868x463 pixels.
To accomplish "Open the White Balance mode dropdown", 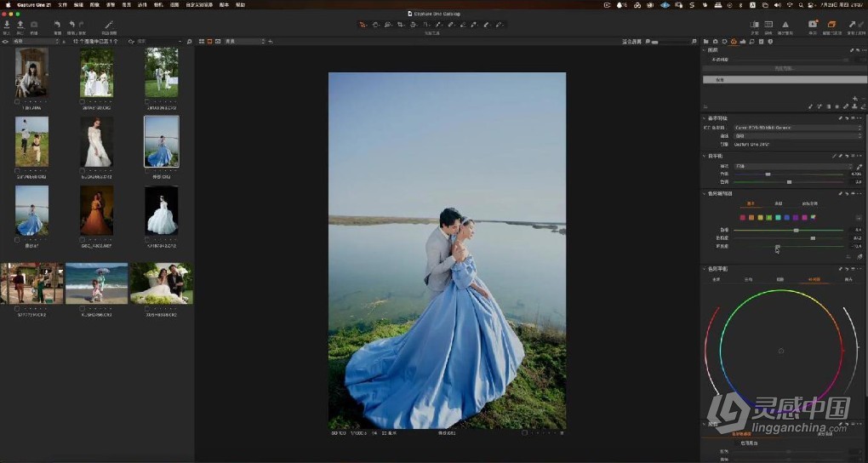I will pos(790,166).
